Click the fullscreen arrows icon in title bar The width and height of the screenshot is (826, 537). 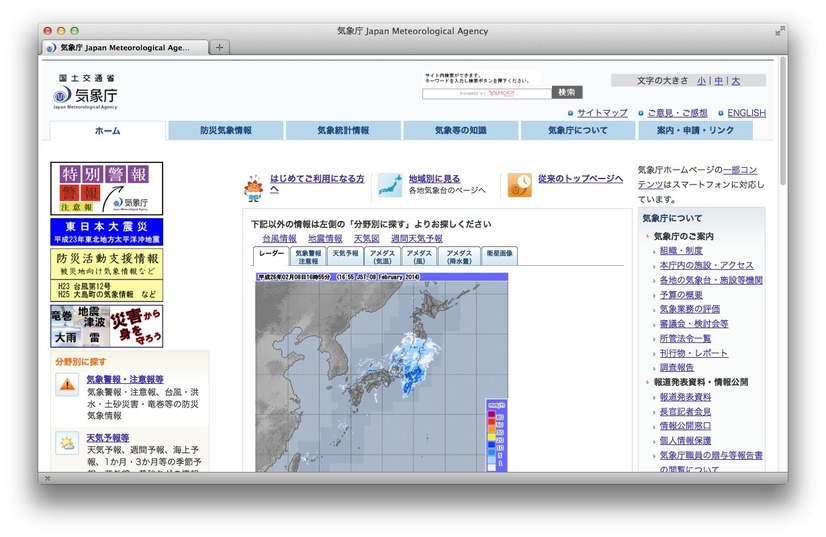[780, 31]
